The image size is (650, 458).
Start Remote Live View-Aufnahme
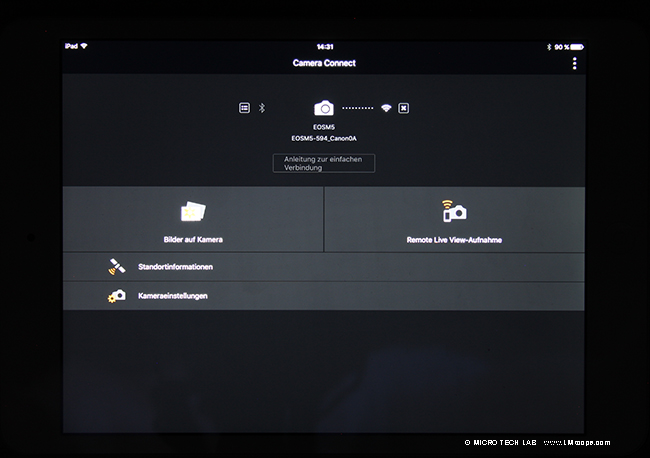point(454,240)
